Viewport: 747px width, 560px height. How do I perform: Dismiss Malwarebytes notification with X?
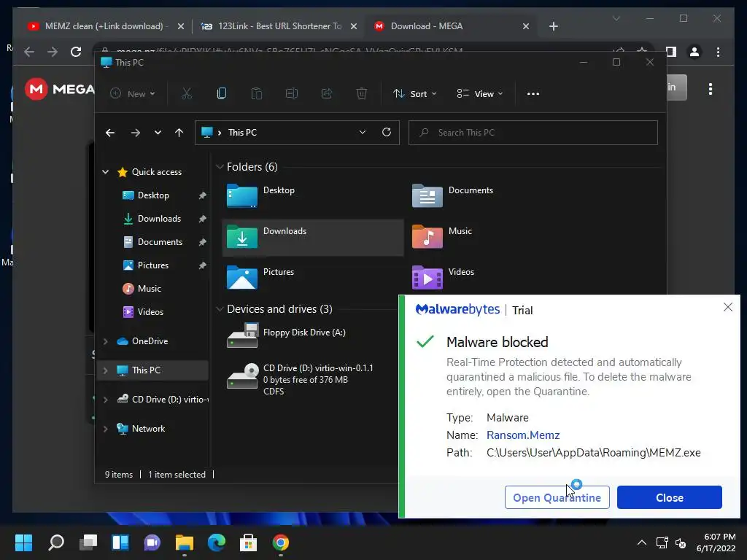pyautogui.click(x=727, y=307)
